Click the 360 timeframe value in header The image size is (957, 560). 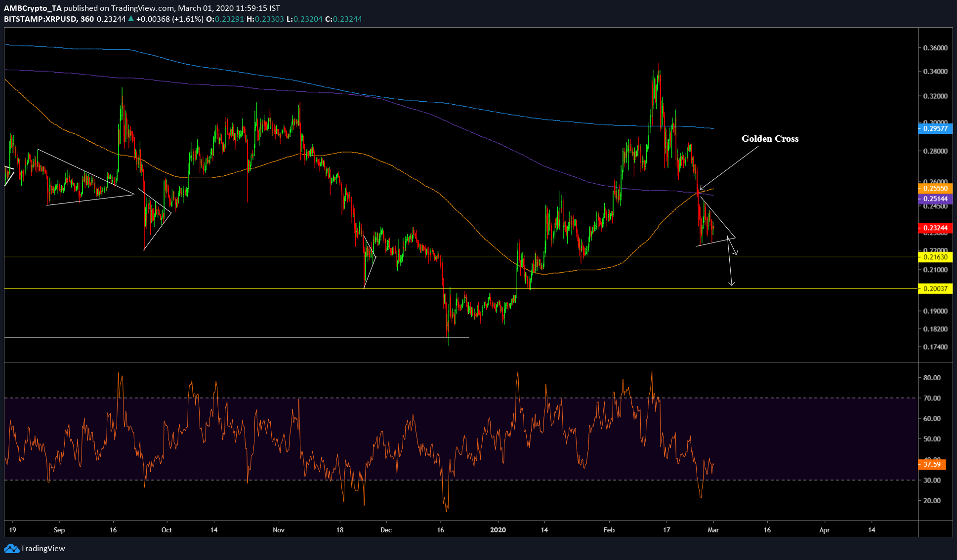click(x=87, y=19)
